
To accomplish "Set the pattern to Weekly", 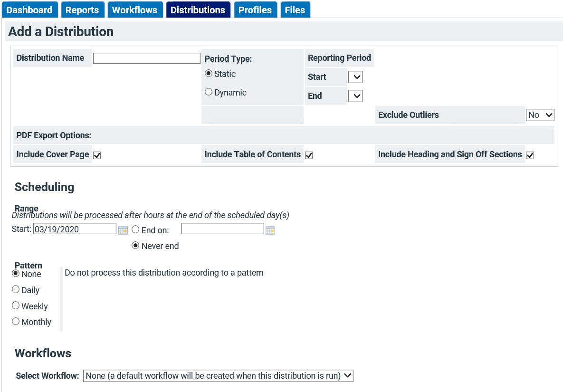I will [15, 306].
